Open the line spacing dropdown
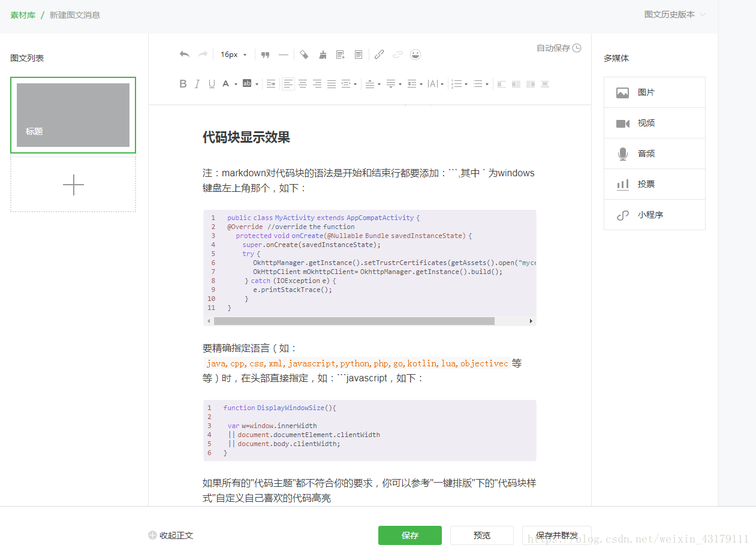Screen dimensions: 756x551 (x=415, y=84)
